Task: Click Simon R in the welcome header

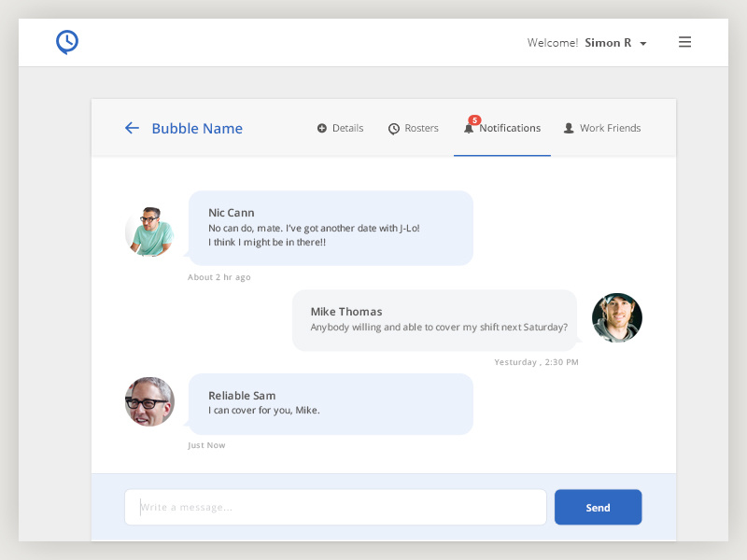Action: coord(609,42)
